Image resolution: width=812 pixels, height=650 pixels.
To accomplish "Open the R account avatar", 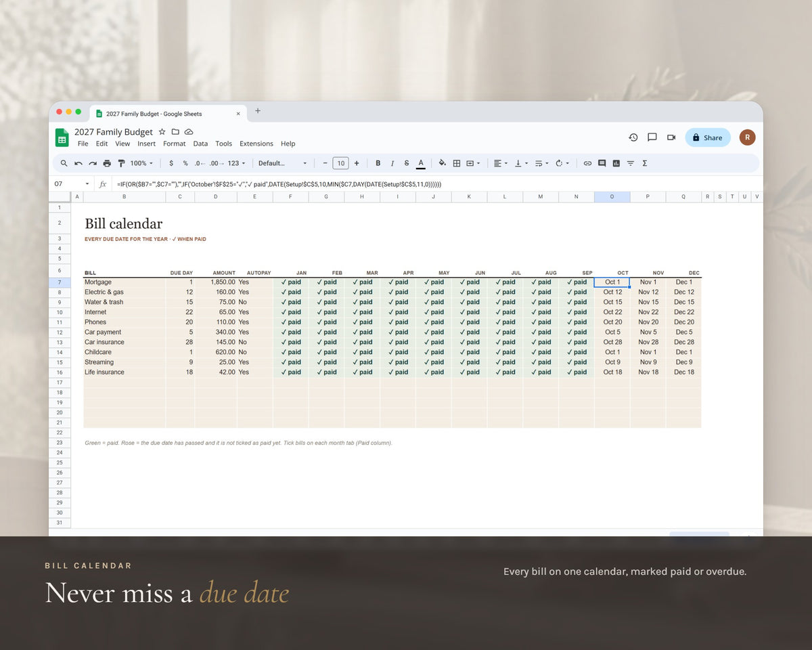I will pos(747,137).
